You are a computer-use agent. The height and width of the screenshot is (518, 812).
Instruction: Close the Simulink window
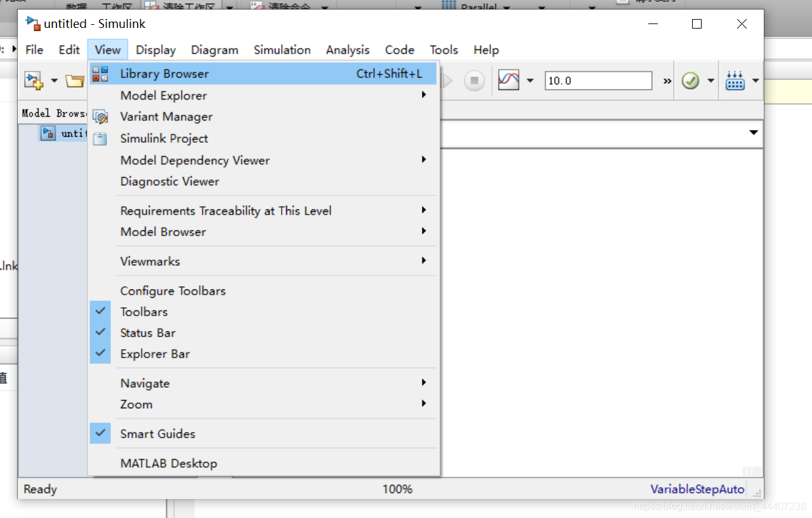742,23
